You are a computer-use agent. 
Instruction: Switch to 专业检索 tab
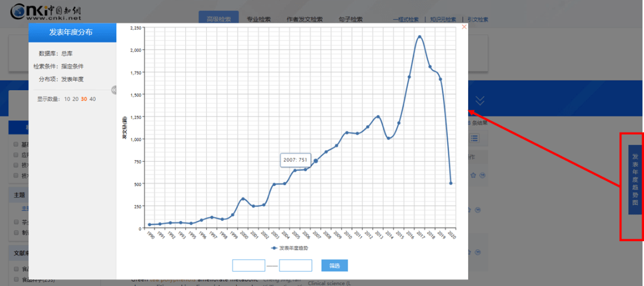click(259, 19)
